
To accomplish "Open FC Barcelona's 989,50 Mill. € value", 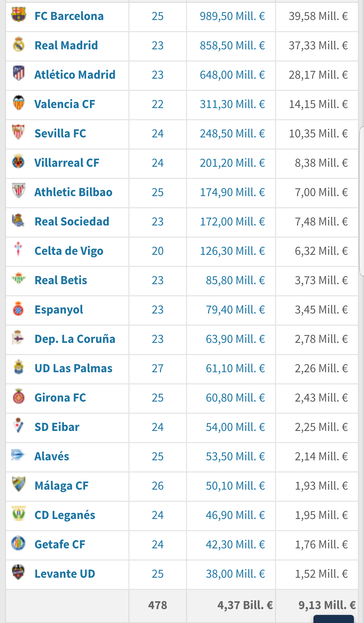I will 232,16.
